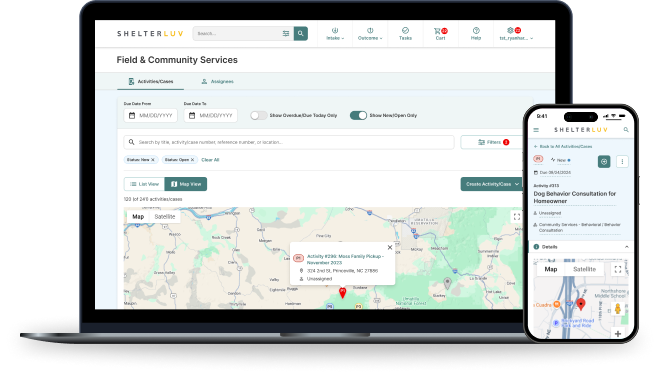Open the Intake menu

point(335,34)
